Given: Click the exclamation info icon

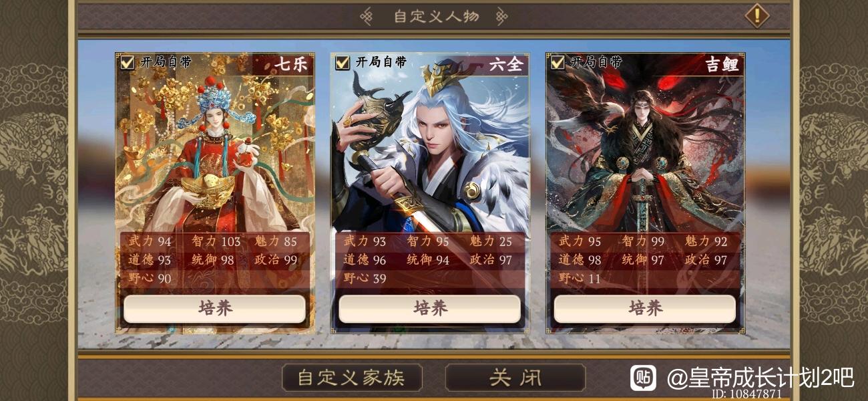Looking at the screenshot, I should [x=756, y=15].
